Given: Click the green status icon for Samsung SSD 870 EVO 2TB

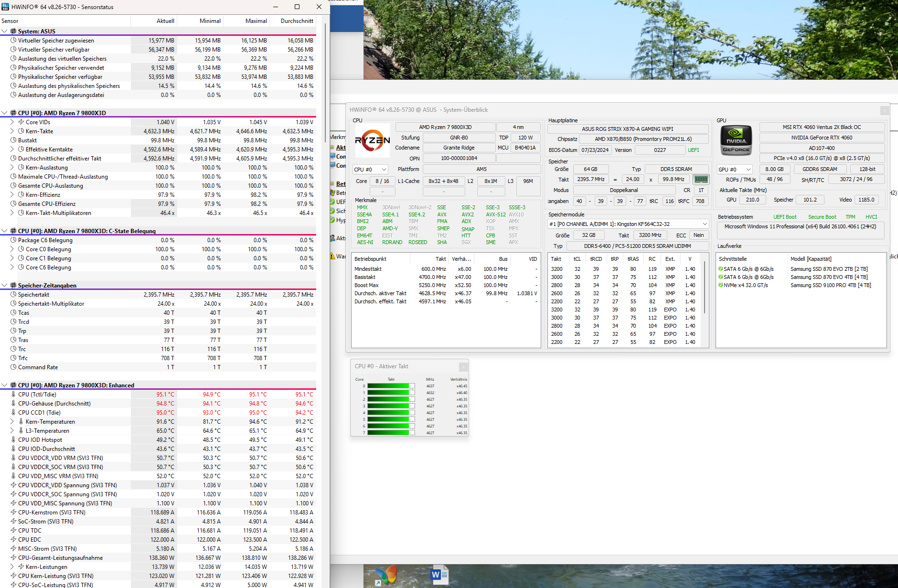Looking at the screenshot, I should (721, 269).
